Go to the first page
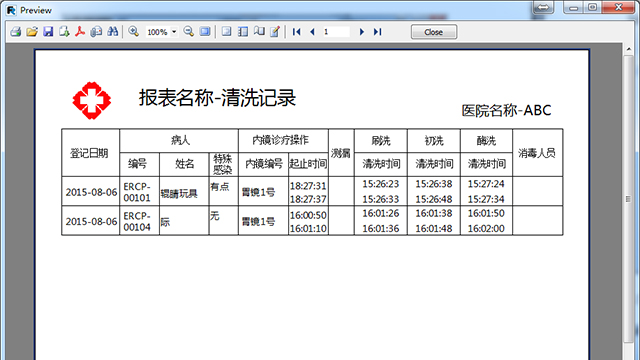Screen dimensions: 640x360 (x=297, y=31)
